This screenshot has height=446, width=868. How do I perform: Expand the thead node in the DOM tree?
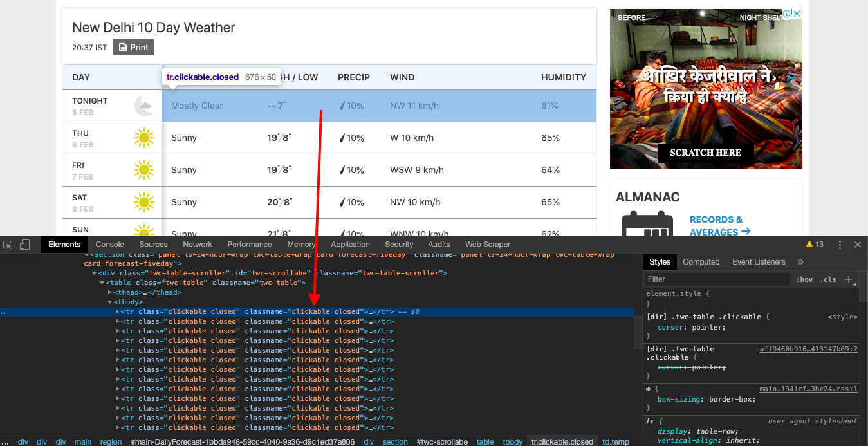click(x=111, y=292)
